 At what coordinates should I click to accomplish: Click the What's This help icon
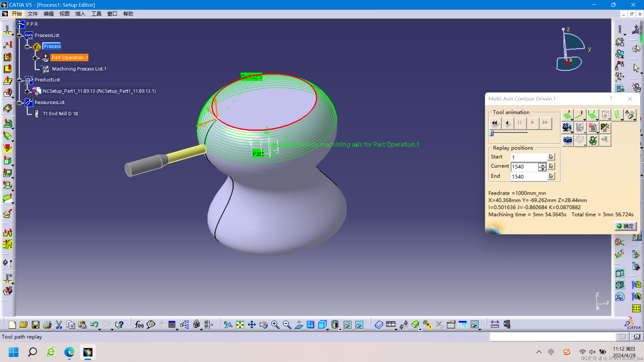(119, 324)
